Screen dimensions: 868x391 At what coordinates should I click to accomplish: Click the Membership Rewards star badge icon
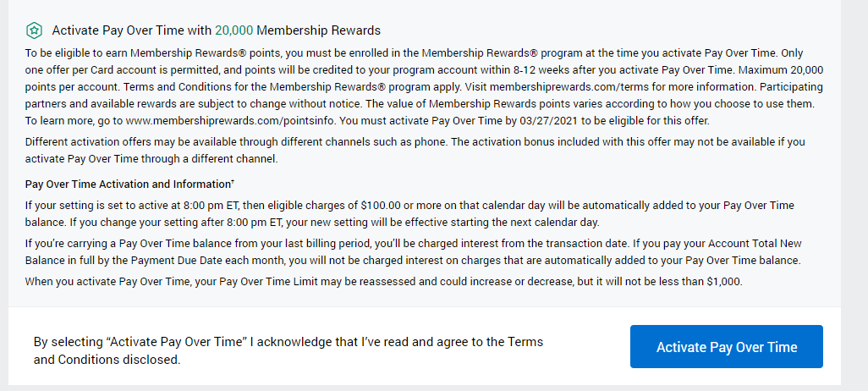[34, 30]
